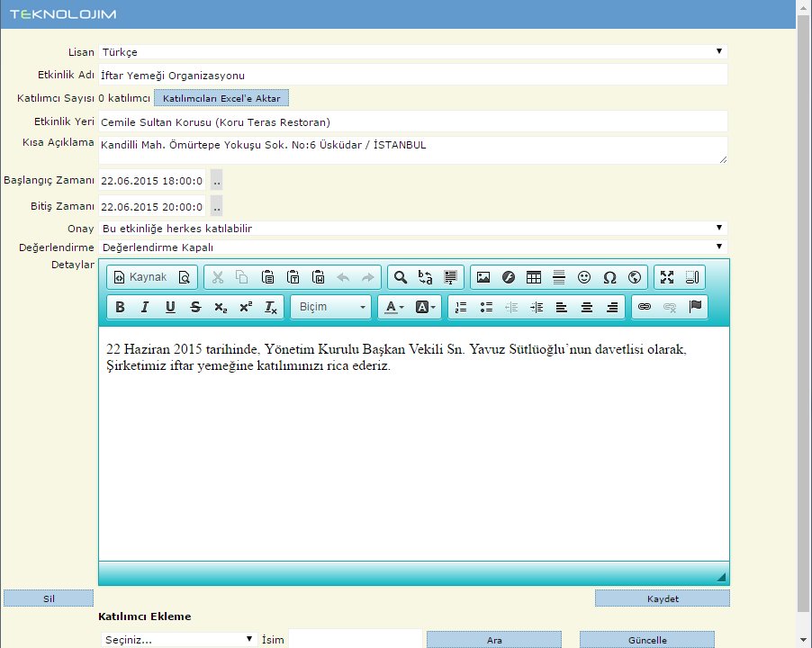Toggle bold formatting
The height and width of the screenshot is (648, 812).
point(120,307)
